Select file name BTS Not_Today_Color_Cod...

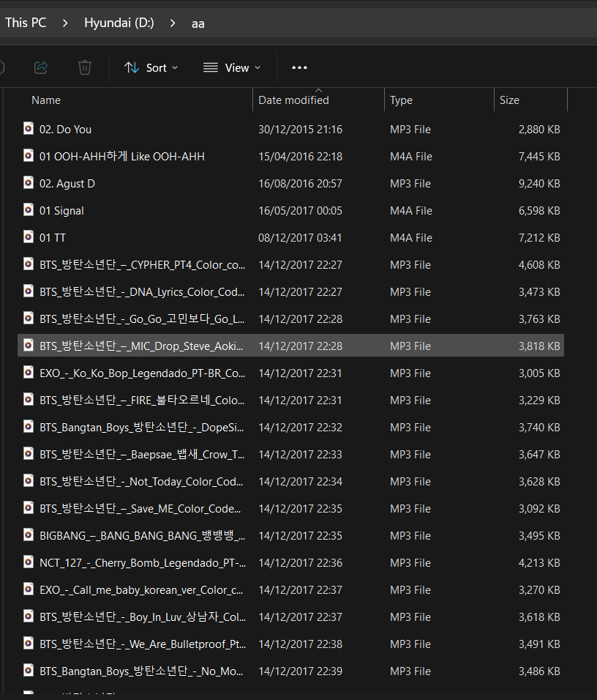[x=141, y=482]
